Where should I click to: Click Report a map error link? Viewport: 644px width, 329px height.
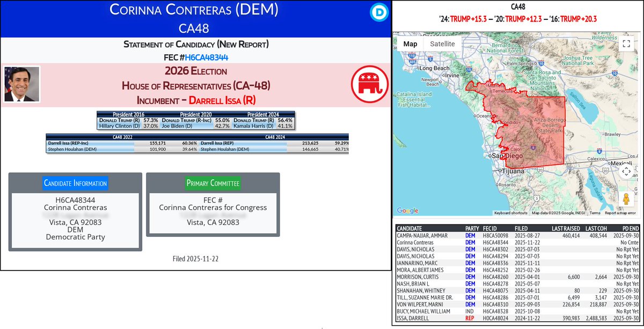pos(620,213)
